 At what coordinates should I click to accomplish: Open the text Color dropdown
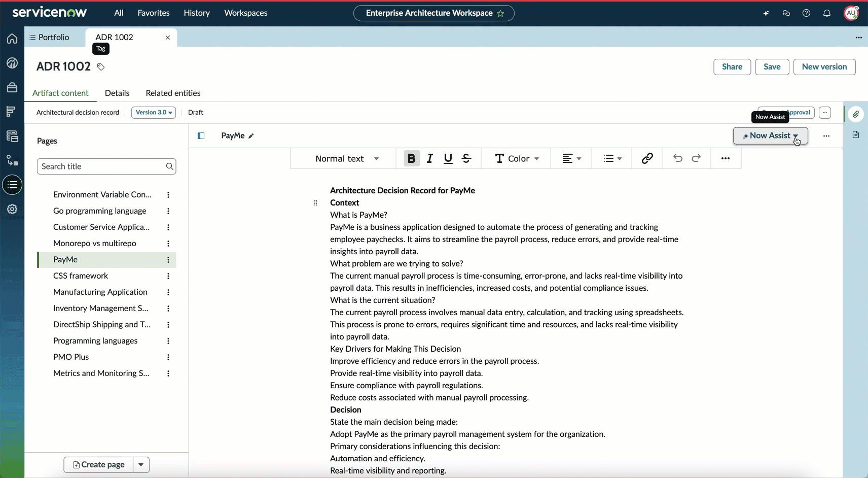(x=516, y=159)
